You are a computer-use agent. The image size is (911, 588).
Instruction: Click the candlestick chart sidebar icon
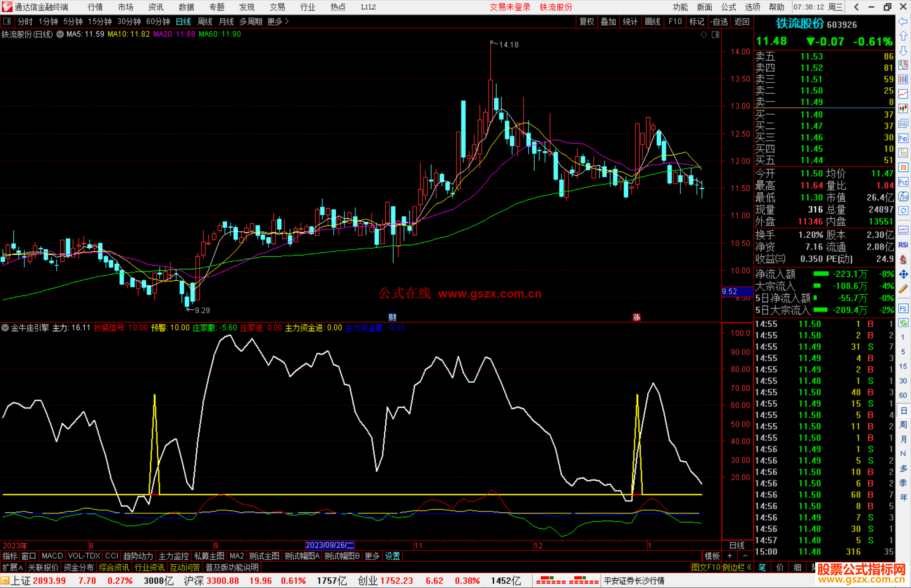(903, 109)
